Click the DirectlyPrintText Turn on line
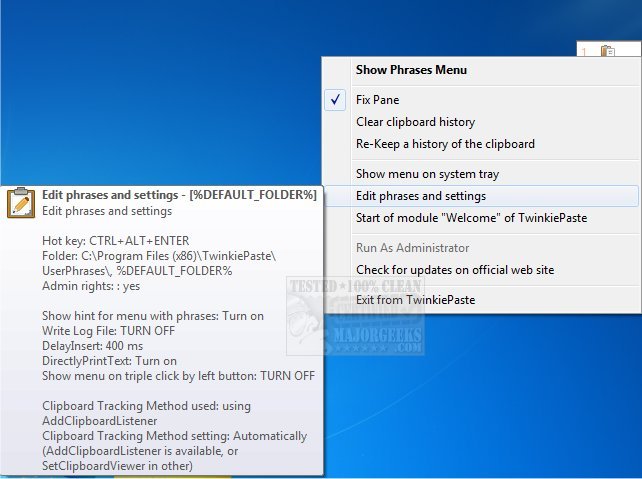Image resolution: width=642 pixels, height=479 pixels. [109, 361]
